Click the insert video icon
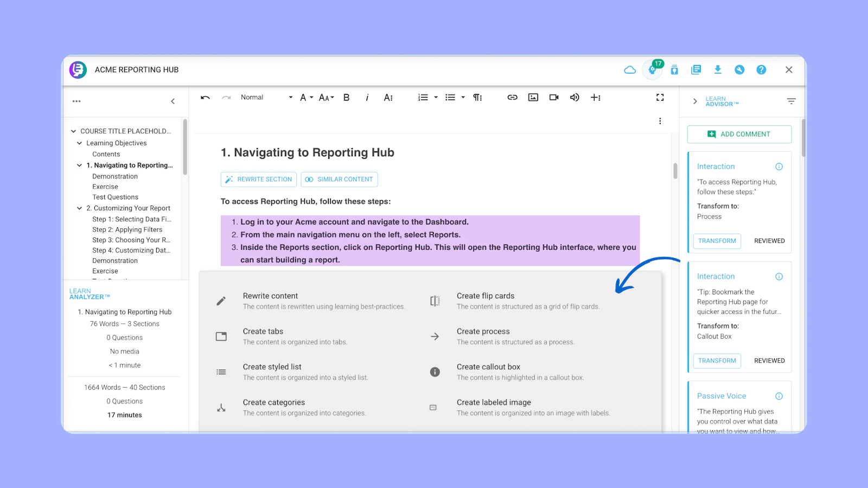 (554, 98)
